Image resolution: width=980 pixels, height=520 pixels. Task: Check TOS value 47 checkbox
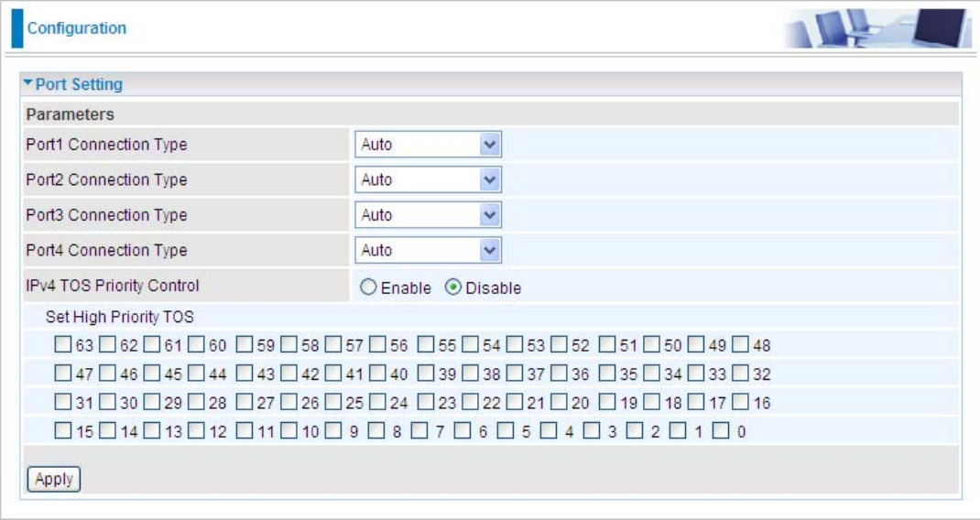pyautogui.click(x=61, y=374)
